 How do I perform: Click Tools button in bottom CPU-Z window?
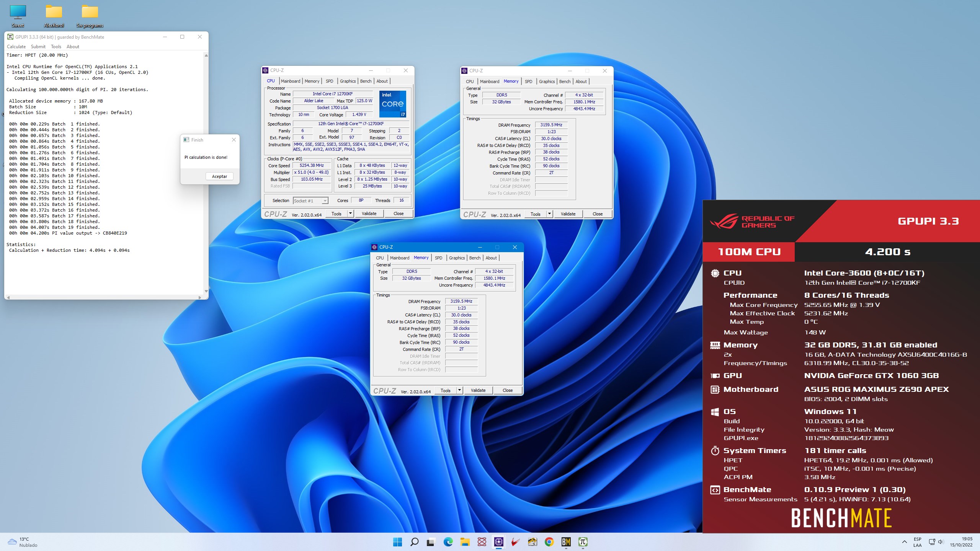point(446,390)
